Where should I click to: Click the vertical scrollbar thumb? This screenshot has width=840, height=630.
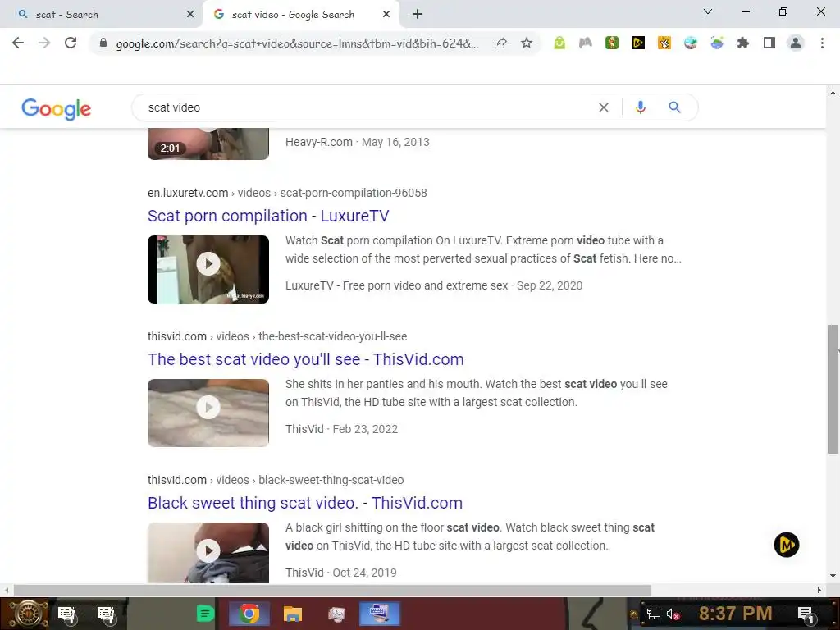pos(833,390)
